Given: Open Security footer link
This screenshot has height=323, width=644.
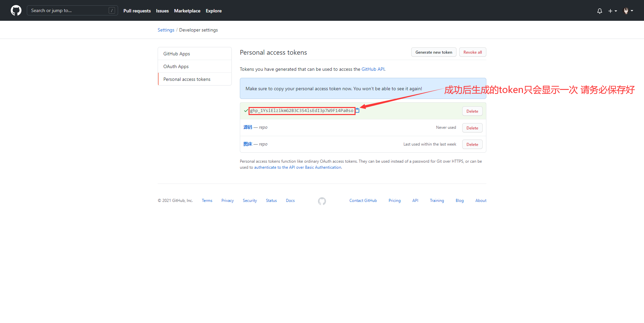Looking at the screenshot, I should tap(250, 201).
